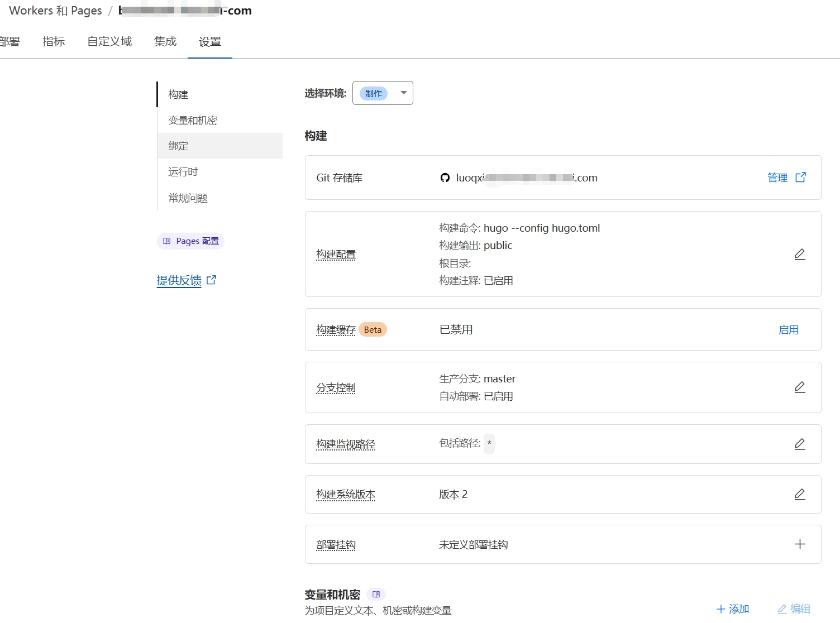This screenshot has height=623, width=840.
Task: Click the 包括路径 value field showing *
Action: pos(489,443)
